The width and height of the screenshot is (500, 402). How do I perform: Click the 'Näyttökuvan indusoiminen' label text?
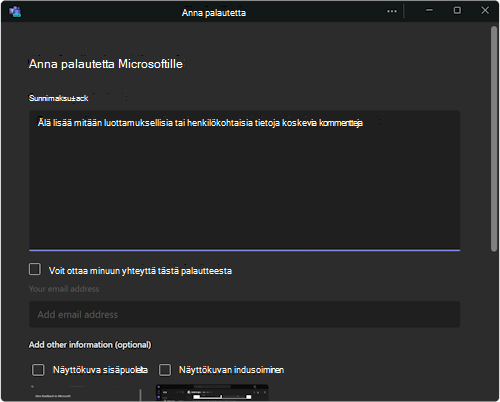click(231, 370)
